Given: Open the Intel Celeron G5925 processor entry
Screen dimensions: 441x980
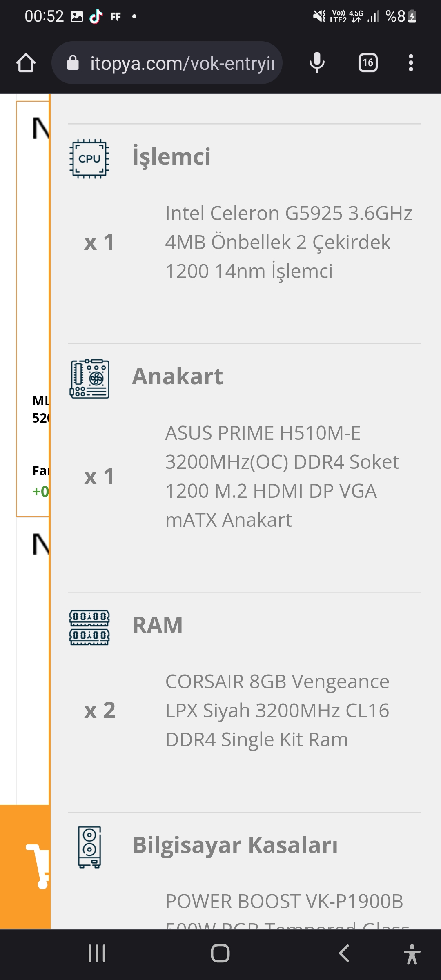Looking at the screenshot, I should [288, 242].
